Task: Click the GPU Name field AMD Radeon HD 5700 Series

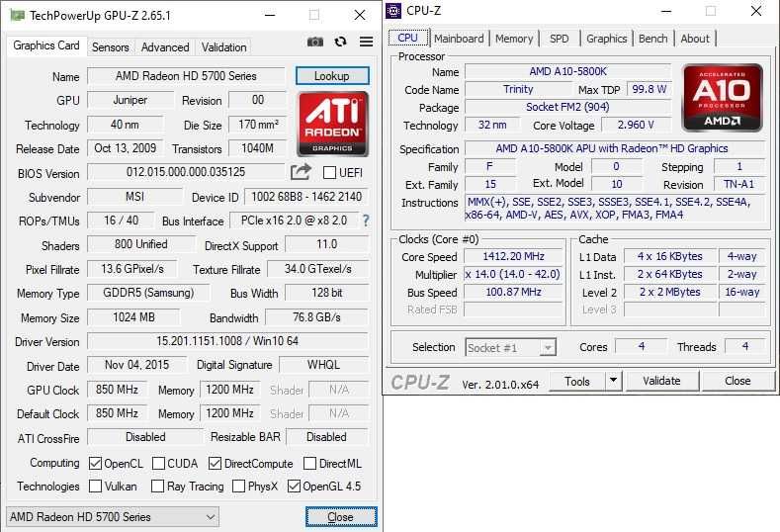Action: 186,76
